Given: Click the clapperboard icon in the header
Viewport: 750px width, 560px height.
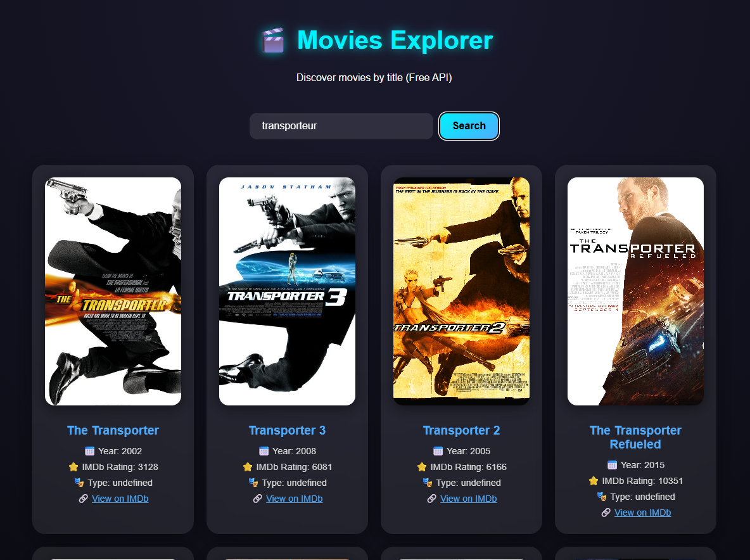Looking at the screenshot, I should click(272, 40).
